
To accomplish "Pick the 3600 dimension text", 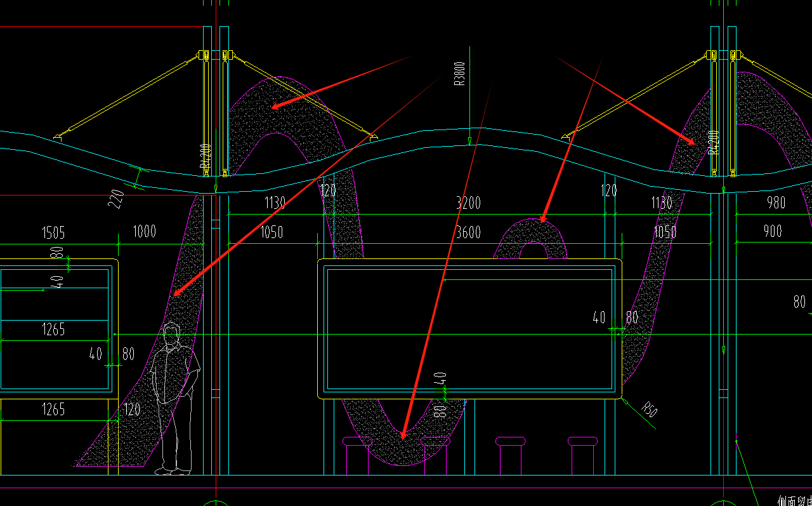I will pyautogui.click(x=468, y=232).
